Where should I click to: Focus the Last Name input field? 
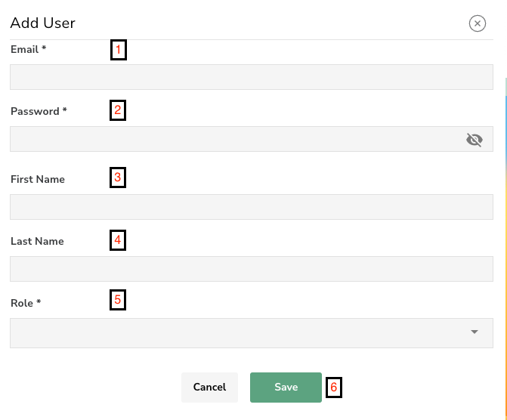pyautogui.click(x=251, y=269)
